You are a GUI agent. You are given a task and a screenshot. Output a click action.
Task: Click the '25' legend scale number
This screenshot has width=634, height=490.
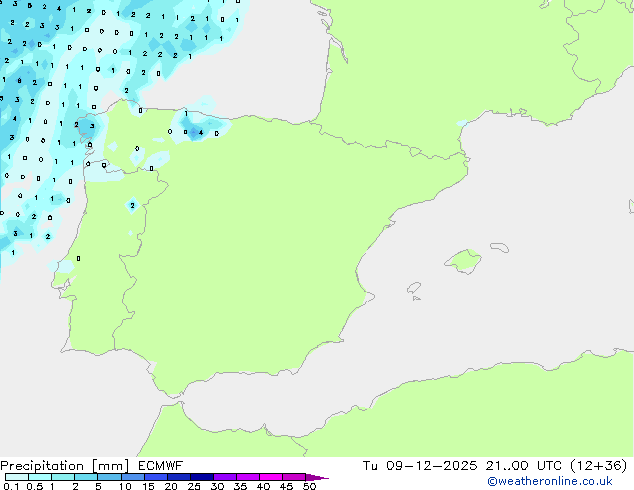[x=194, y=486]
